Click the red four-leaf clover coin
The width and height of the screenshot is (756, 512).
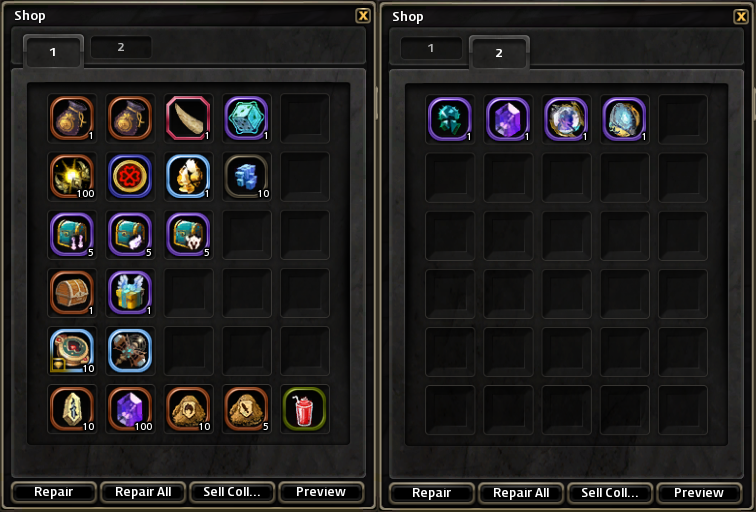[x=130, y=176]
